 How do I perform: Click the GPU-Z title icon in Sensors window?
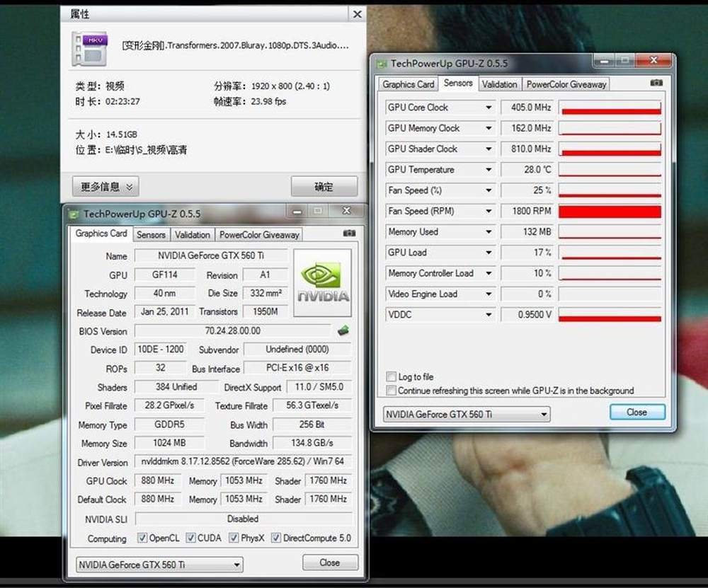tap(382, 64)
